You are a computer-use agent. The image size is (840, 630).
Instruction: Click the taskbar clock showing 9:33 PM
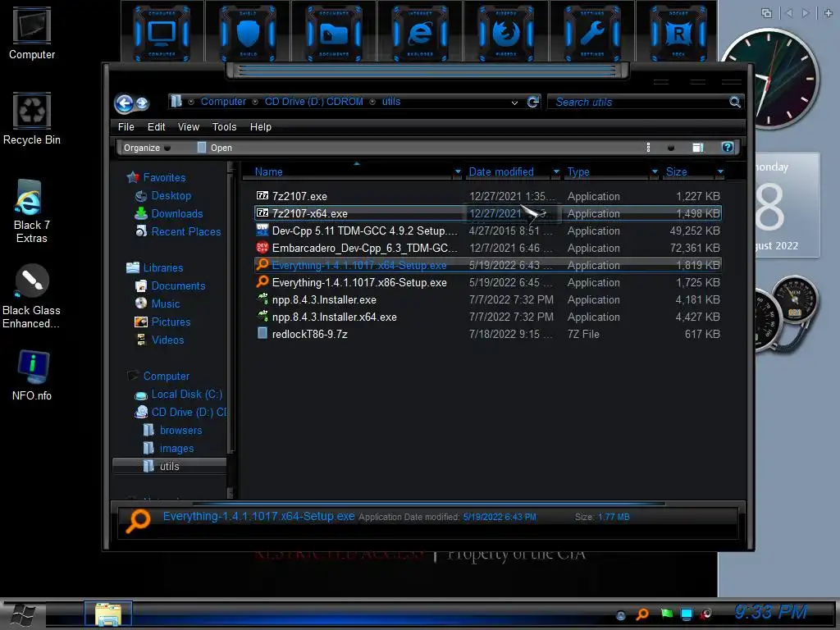[x=770, y=612]
